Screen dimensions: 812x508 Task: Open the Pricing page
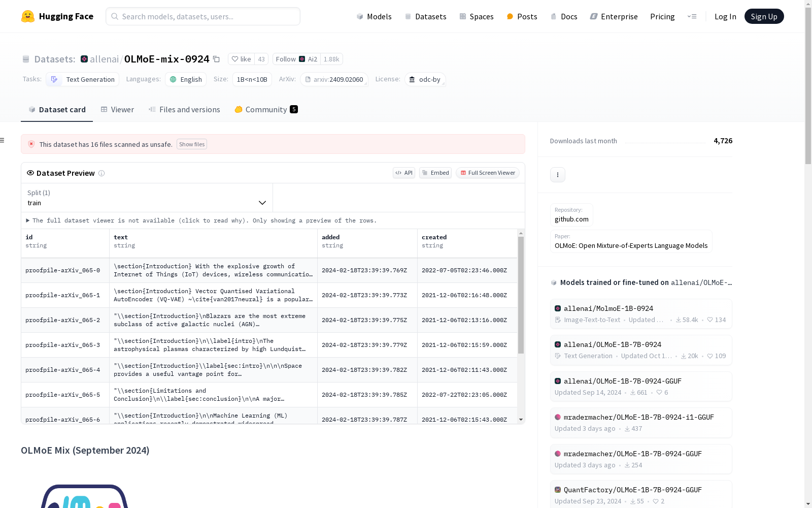[662, 16]
